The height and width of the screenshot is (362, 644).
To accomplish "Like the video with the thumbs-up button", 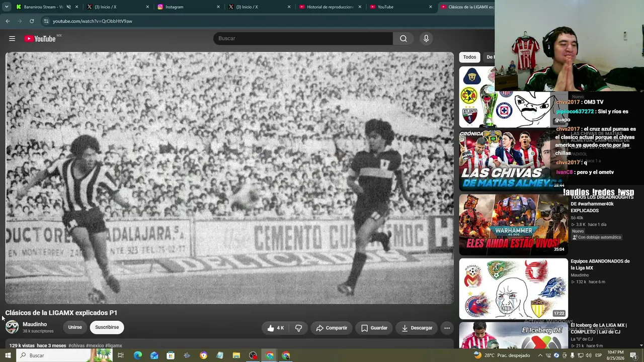I will (x=276, y=328).
